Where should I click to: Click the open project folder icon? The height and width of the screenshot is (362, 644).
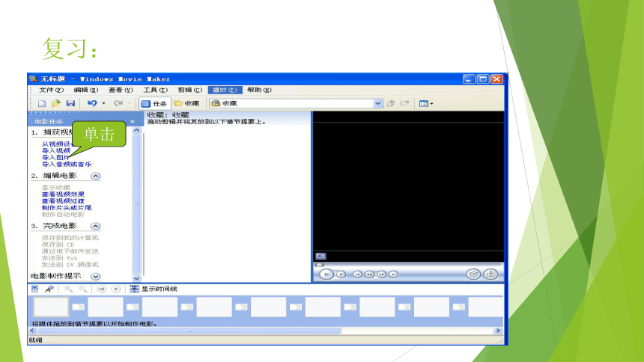point(56,103)
